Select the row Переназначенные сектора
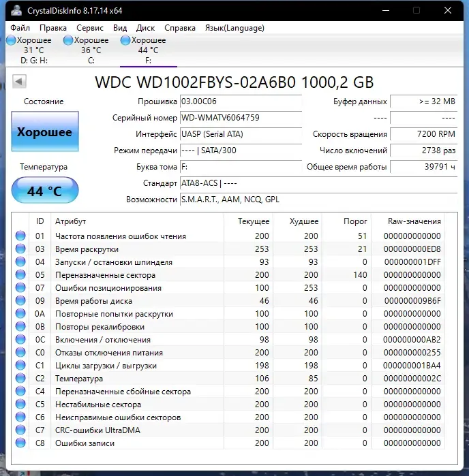 tap(228, 274)
